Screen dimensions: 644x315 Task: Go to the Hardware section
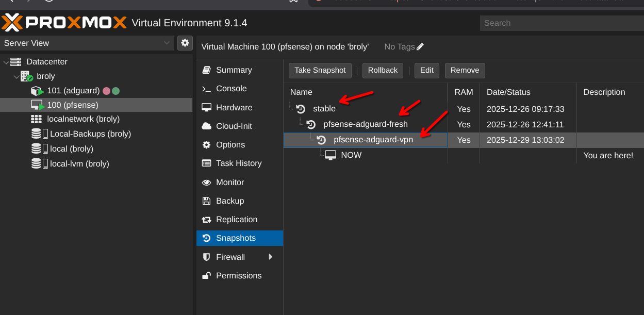point(234,108)
